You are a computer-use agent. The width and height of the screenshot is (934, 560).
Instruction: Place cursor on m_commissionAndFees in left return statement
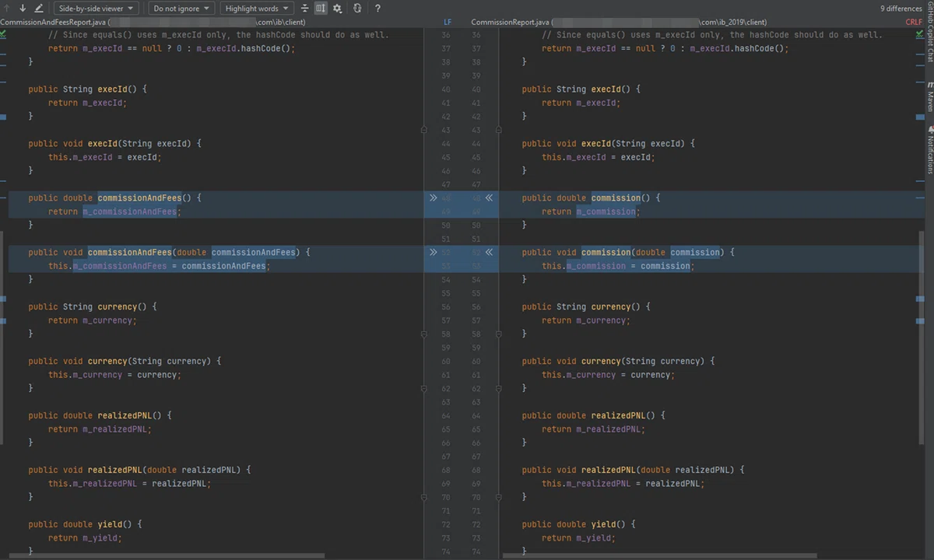[x=129, y=212]
